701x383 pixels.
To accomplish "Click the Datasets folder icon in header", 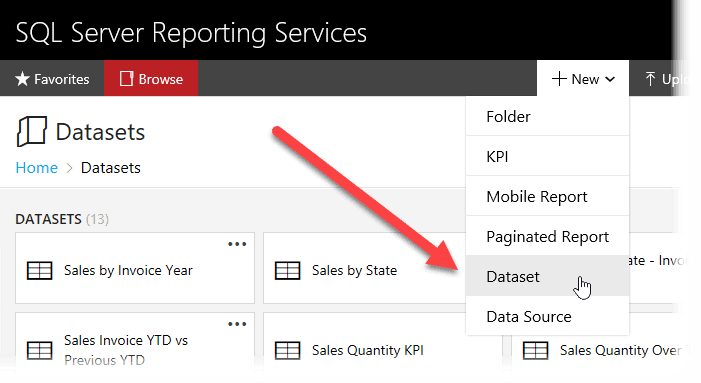I will [32, 131].
